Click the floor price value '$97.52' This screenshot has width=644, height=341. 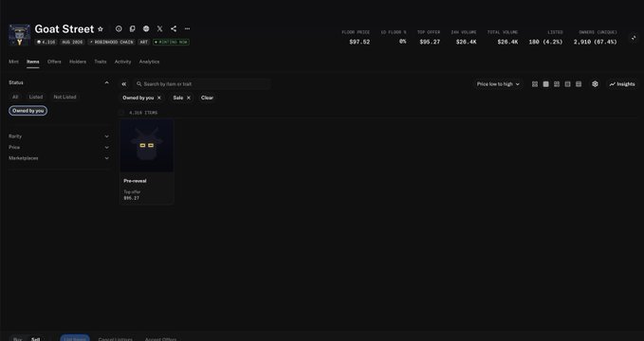(359, 42)
